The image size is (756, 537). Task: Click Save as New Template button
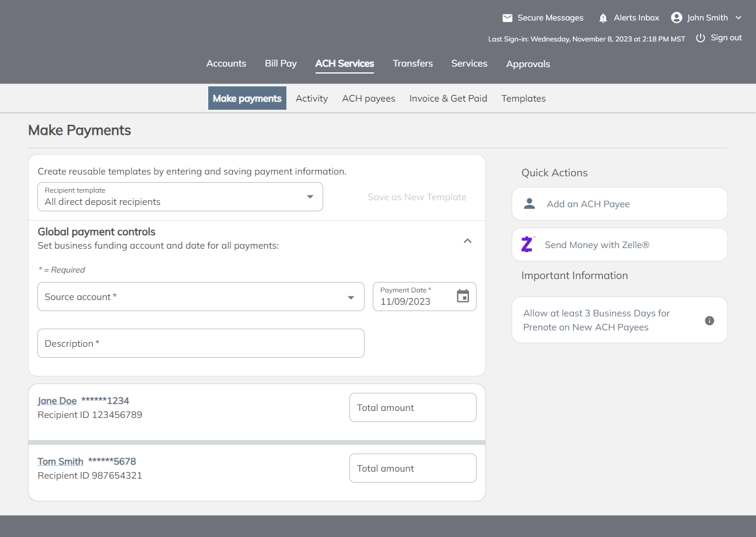[x=417, y=197]
